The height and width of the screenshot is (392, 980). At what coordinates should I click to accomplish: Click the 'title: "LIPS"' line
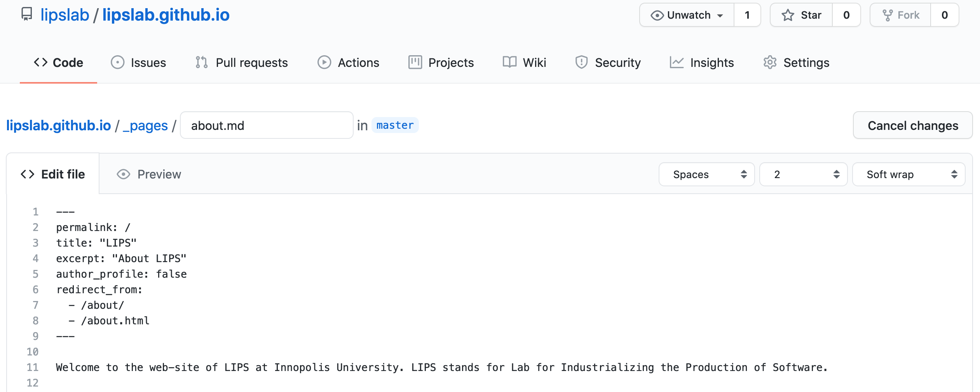click(x=96, y=243)
